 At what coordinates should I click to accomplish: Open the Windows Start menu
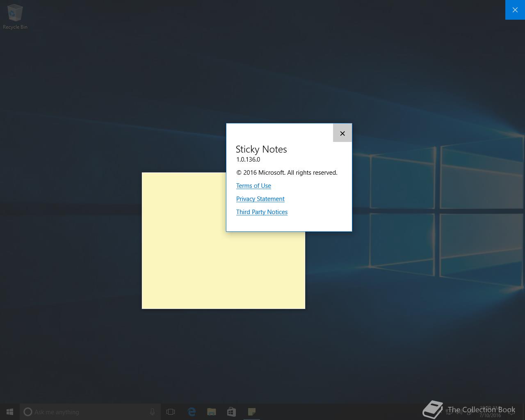10,412
